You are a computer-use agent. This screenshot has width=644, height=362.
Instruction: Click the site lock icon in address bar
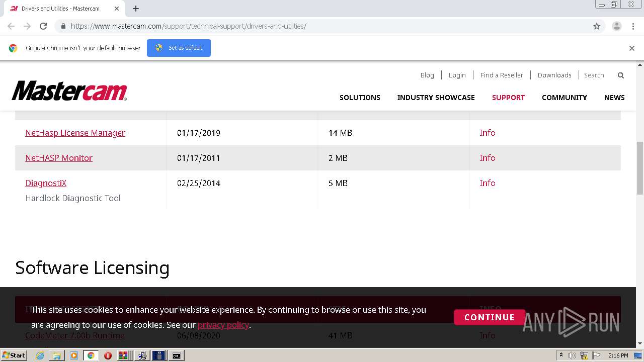coord(63,26)
